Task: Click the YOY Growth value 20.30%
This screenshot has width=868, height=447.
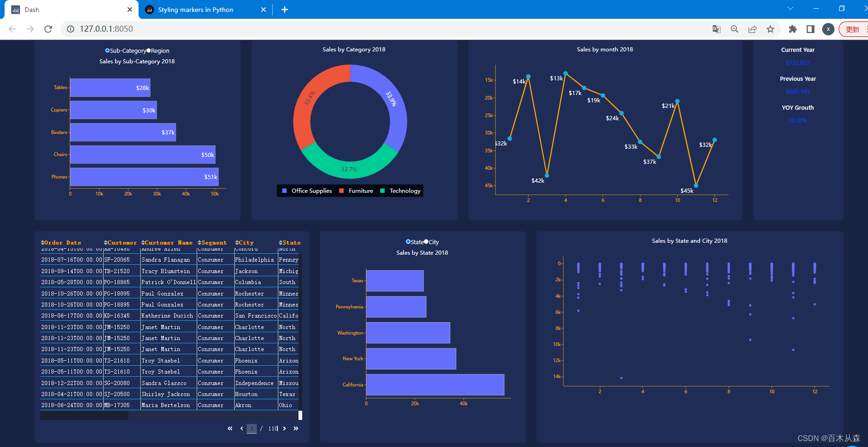Action: click(798, 121)
